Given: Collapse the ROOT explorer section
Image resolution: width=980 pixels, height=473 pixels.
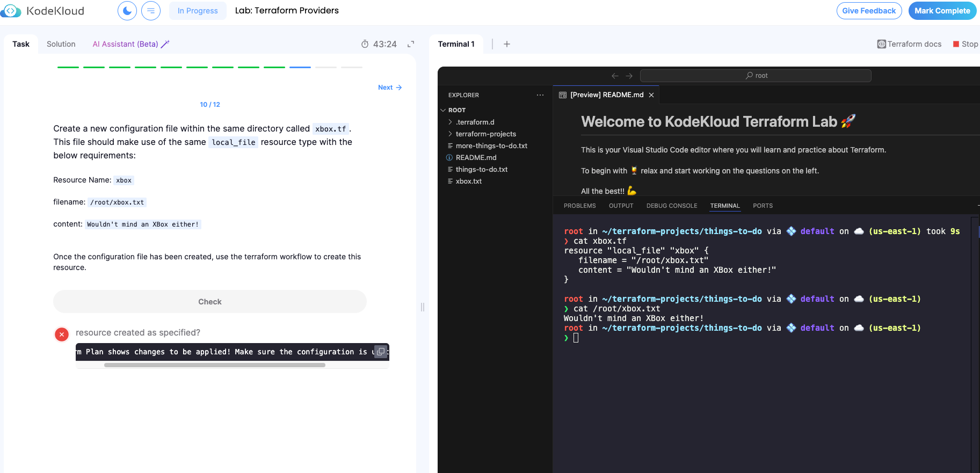Looking at the screenshot, I should pyautogui.click(x=456, y=110).
